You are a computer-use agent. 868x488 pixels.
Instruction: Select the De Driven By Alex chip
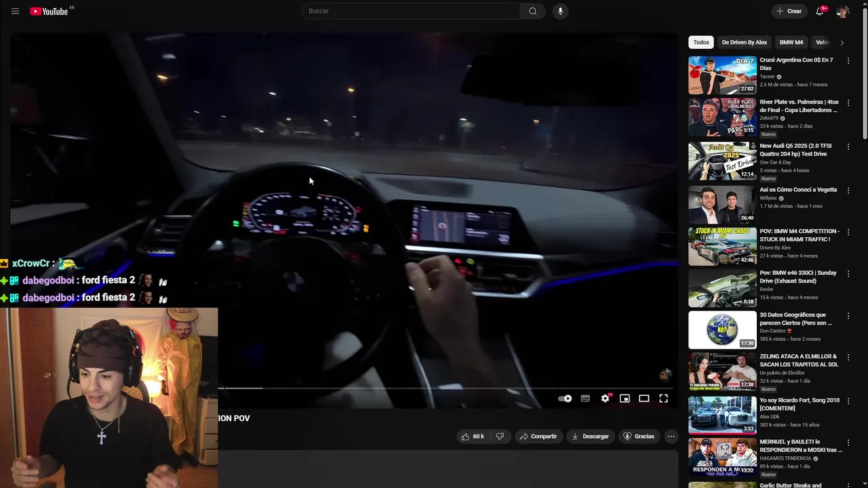click(x=744, y=42)
